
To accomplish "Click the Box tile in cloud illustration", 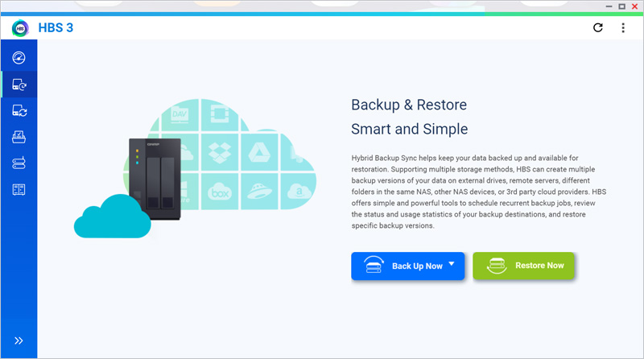I will (x=220, y=192).
